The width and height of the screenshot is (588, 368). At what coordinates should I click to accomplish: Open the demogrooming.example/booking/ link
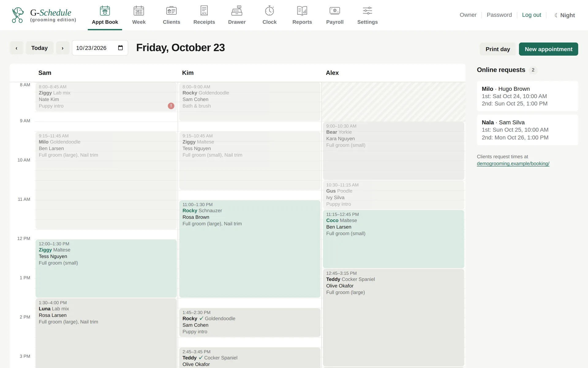[513, 163]
